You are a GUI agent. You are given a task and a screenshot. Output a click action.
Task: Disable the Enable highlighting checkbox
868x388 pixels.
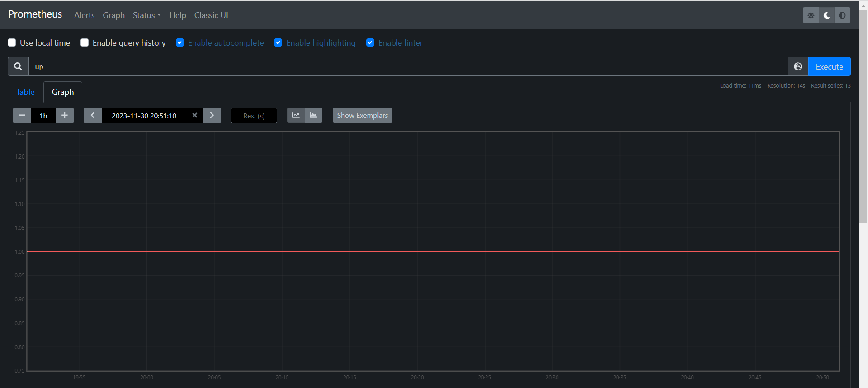tap(278, 42)
